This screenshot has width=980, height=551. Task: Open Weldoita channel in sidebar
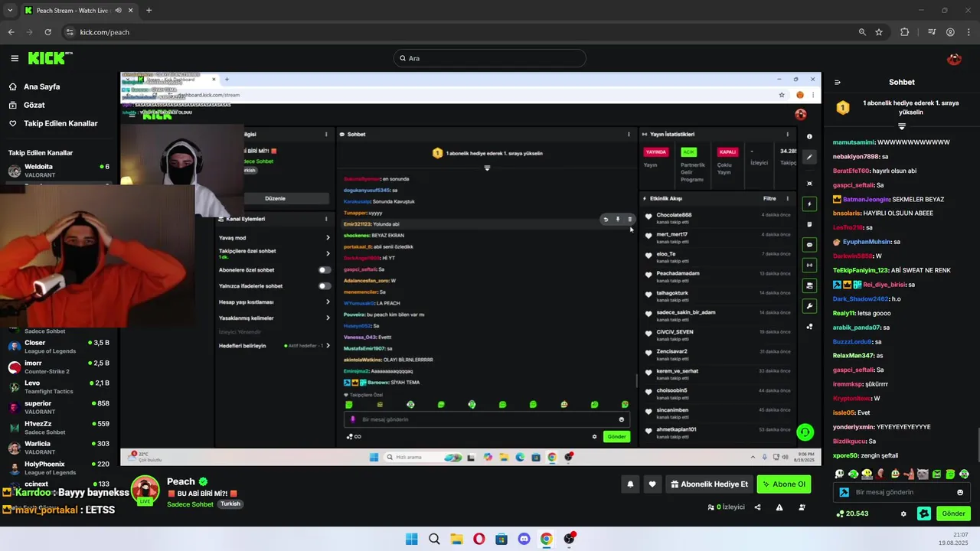point(59,170)
